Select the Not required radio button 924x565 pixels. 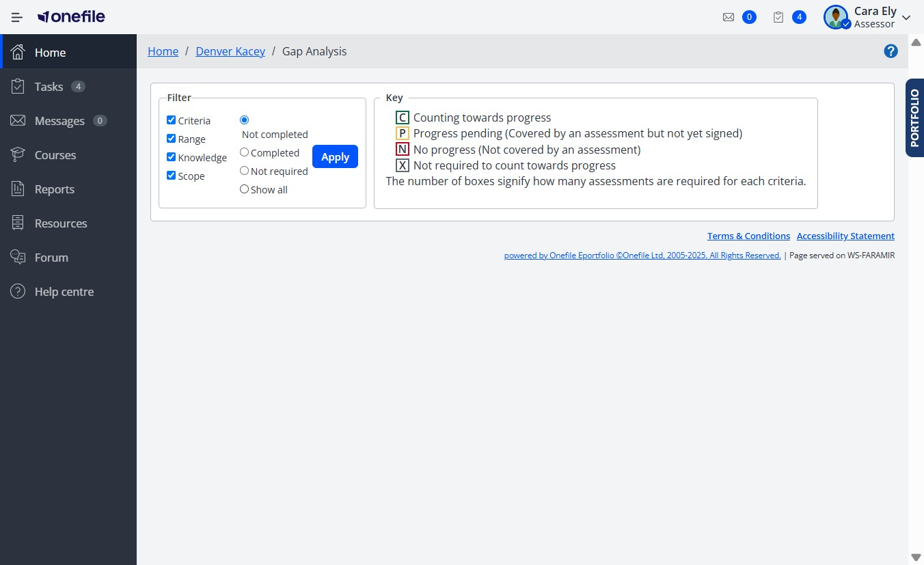click(244, 171)
